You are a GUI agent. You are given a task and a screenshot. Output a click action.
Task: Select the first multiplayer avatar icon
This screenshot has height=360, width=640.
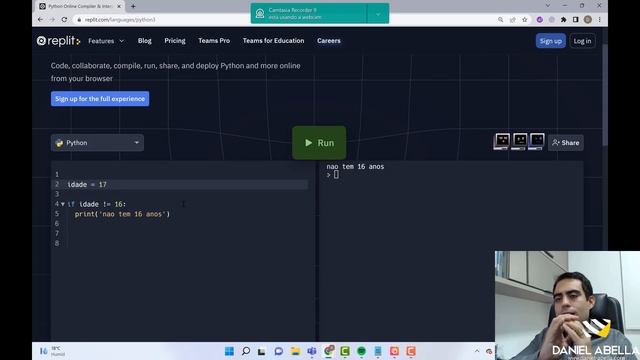click(x=502, y=141)
